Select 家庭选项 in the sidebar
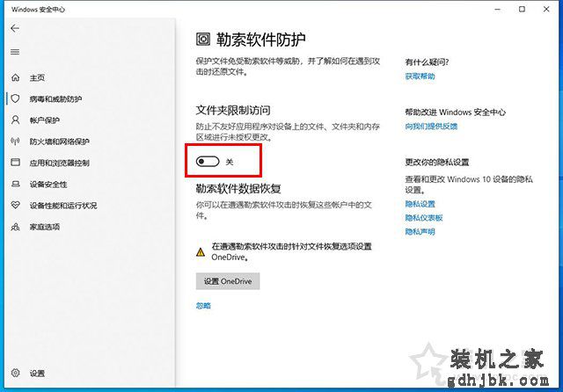563x392 pixels. (x=45, y=227)
